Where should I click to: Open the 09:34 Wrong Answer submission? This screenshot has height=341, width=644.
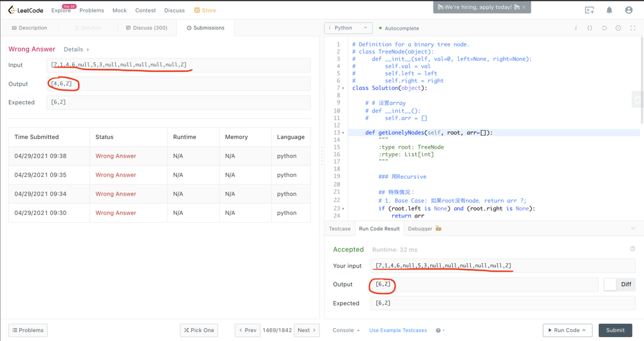(x=115, y=194)
